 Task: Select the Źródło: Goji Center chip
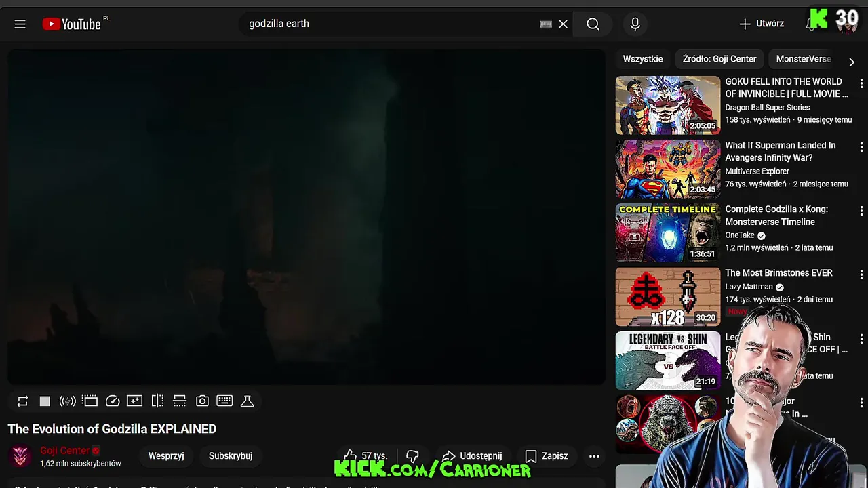click(719, 59)
